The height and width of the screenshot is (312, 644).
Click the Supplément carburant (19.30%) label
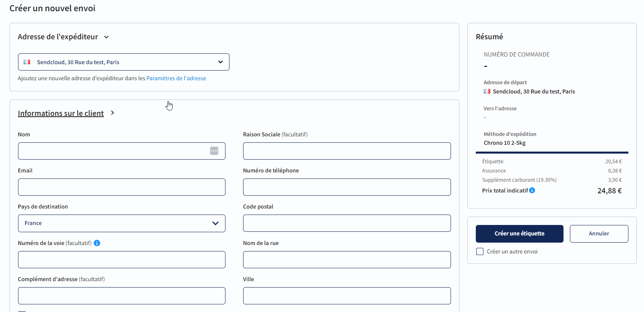pos(519,180)
